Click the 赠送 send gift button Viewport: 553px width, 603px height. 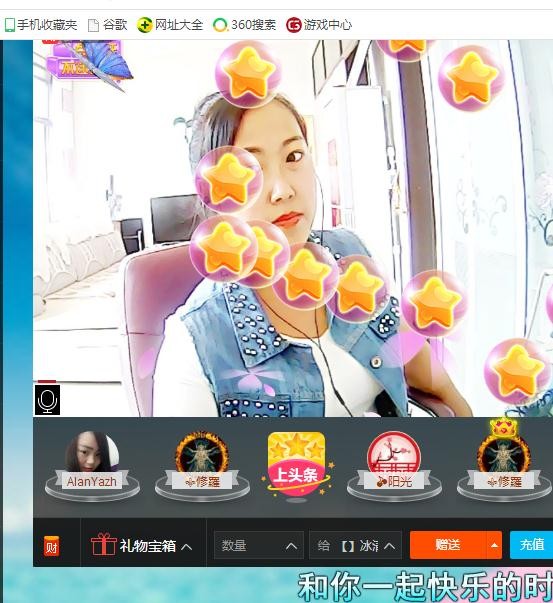448,545
